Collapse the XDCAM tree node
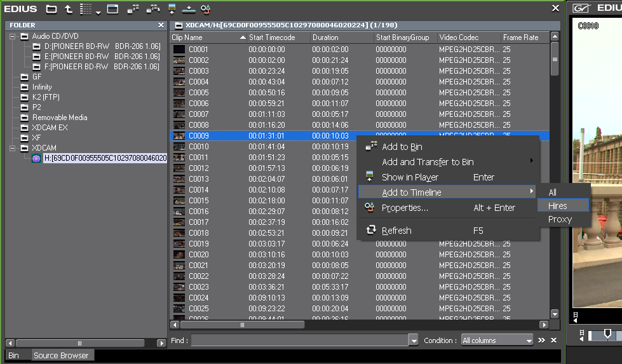 pos(13,148)
